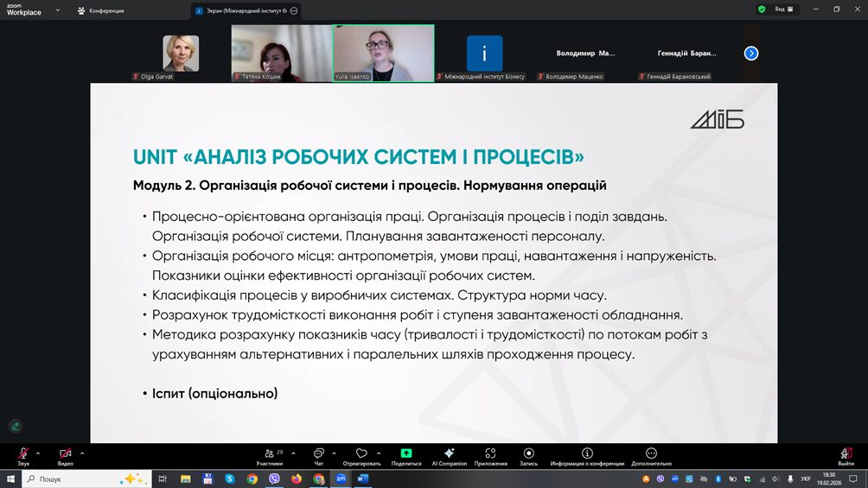Switch to the Конференция tab
868x488 pixels.
(x=101, y=10)
